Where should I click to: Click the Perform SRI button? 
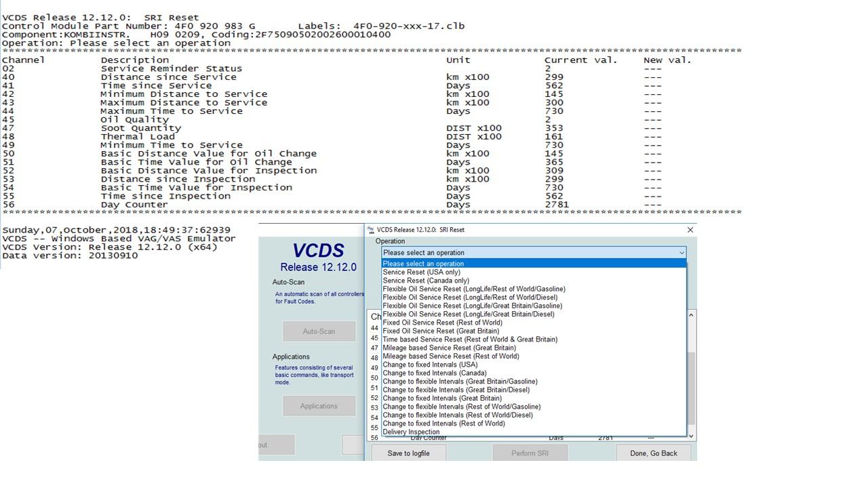(x=530, y=453)
